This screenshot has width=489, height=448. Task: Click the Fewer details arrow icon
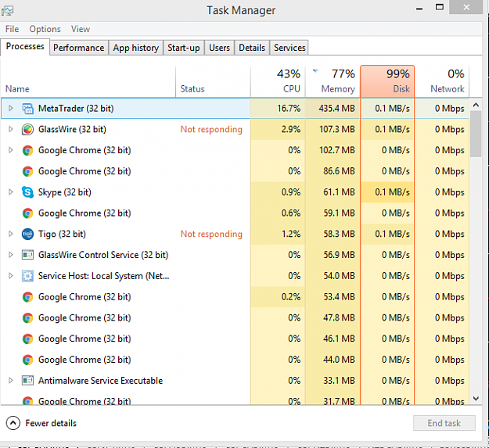[13, 423]
